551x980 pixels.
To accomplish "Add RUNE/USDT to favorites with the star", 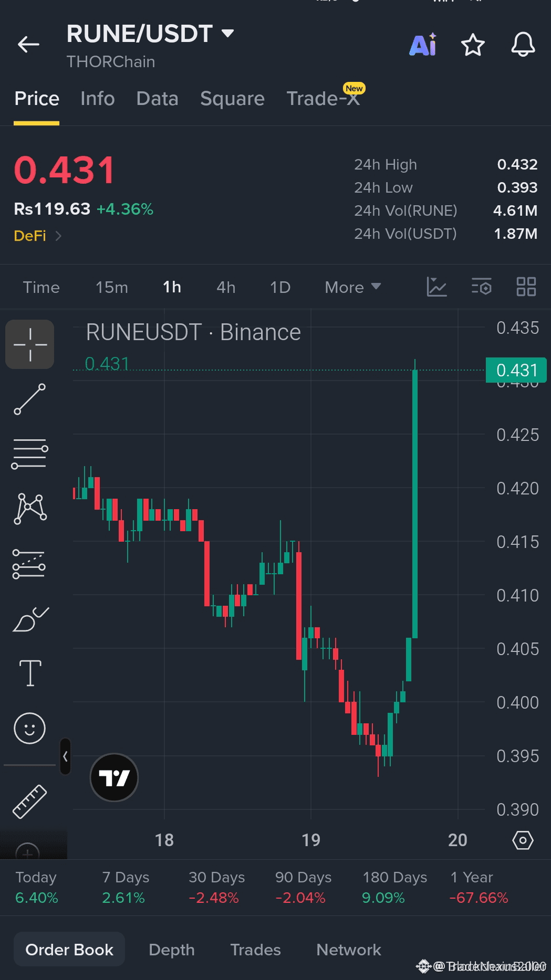I will [473, 45].
